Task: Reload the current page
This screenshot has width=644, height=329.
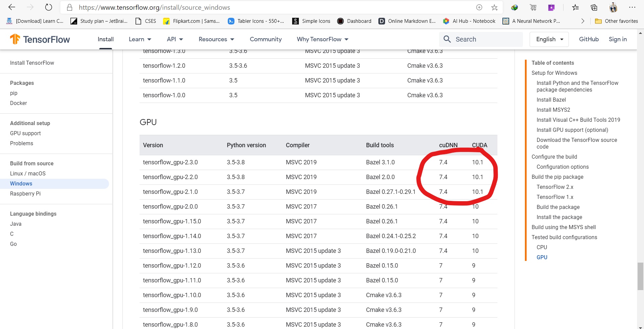Action: pyautogui.click(x=49, y=7)
